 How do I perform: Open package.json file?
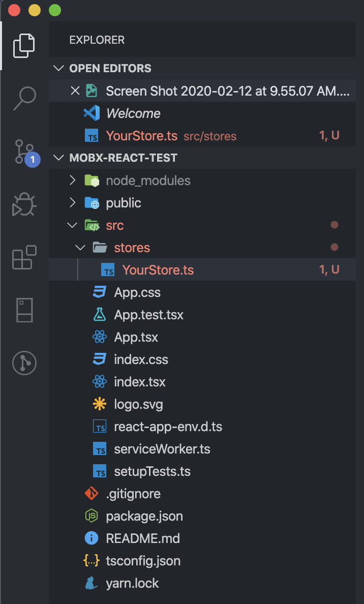pyautogui.click(x=202, y=516)
